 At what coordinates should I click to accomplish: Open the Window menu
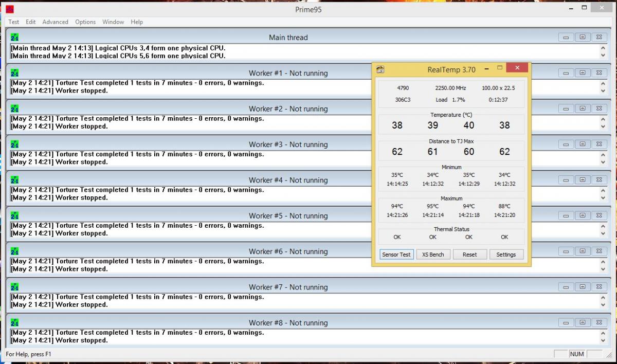click(113, 22)
